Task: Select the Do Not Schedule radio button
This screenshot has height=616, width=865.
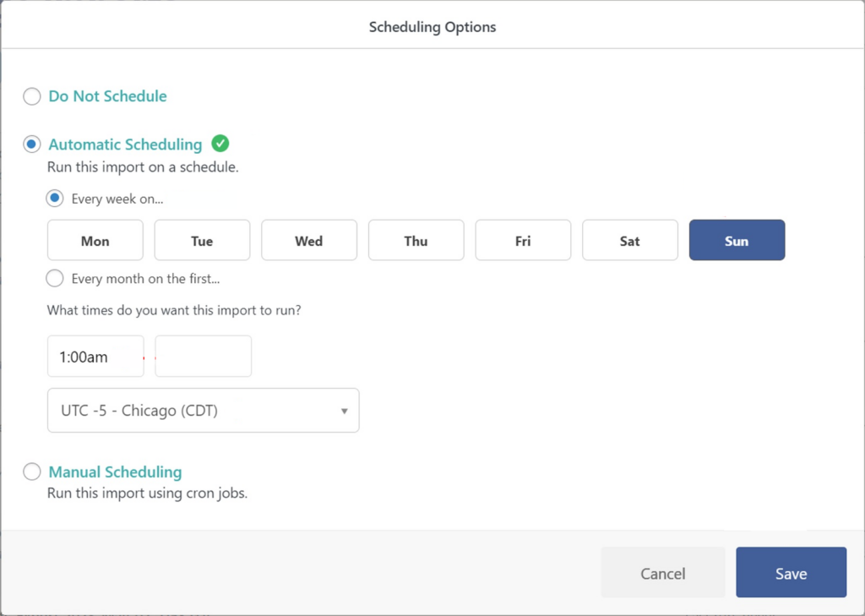Action: pyautogui.click(x=31, y=96)
